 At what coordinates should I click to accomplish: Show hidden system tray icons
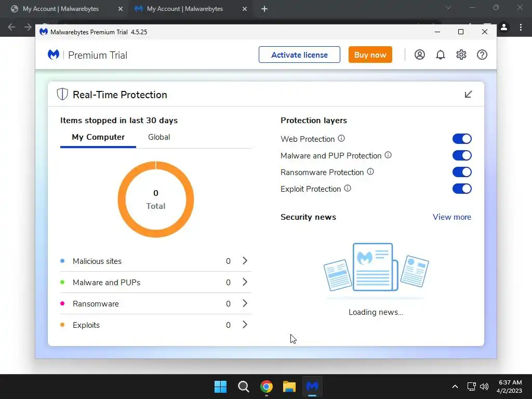(455, 387)
